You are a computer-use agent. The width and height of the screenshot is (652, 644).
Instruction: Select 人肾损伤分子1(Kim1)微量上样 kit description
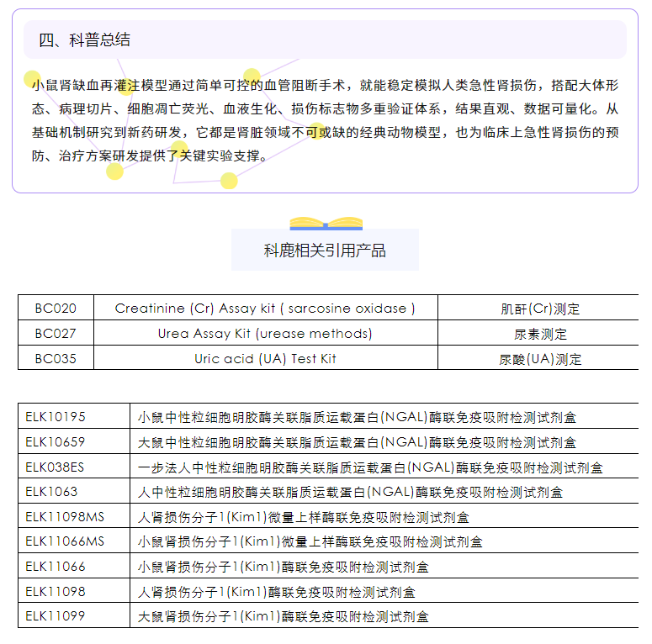click(x=304, y=518)
